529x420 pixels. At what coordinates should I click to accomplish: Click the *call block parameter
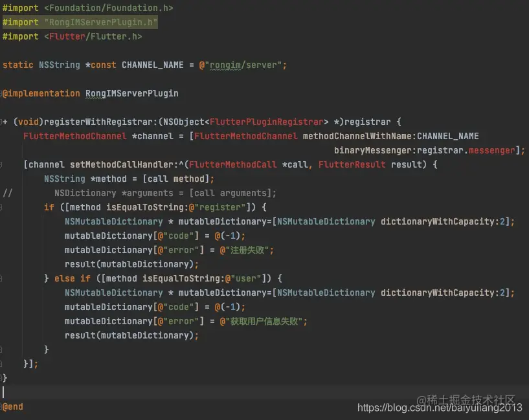point(295,164)
